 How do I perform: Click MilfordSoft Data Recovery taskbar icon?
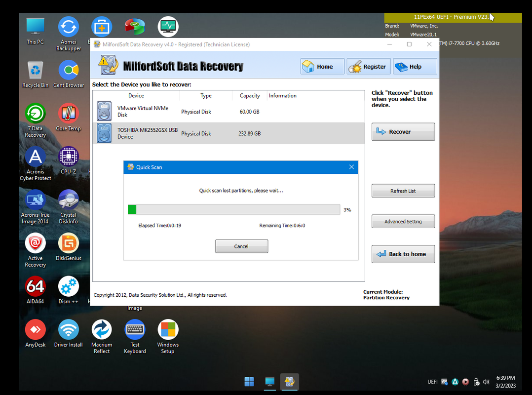coord(289,382)
